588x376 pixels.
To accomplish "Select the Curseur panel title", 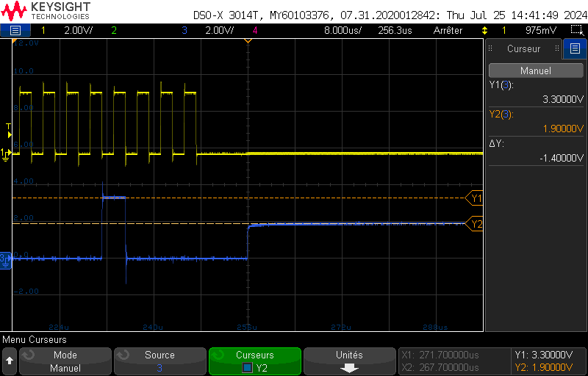I will pyautogui.click(x=523, y=48).
